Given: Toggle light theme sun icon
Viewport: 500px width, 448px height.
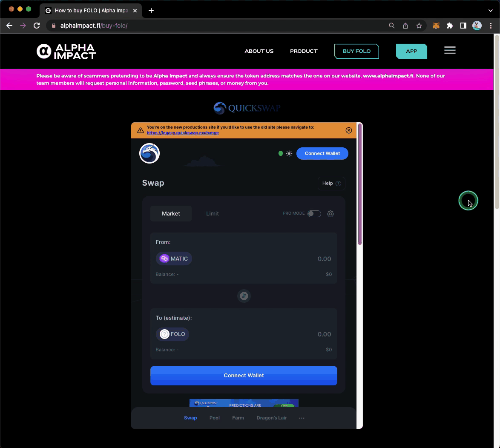Looking at the screenshot, I should [x=289, y=153].
